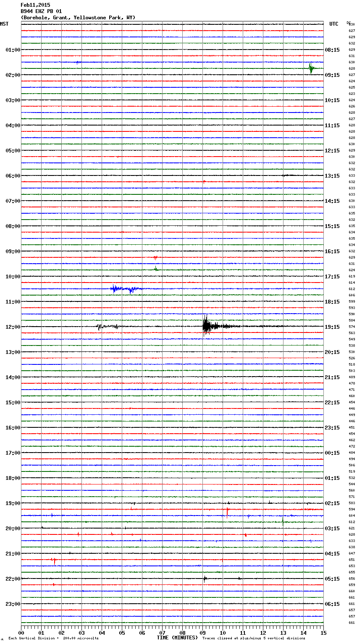Select the 22:00 MST time label
The height and width of the screenshot is (644, 357).
click(x=13, y=579)
